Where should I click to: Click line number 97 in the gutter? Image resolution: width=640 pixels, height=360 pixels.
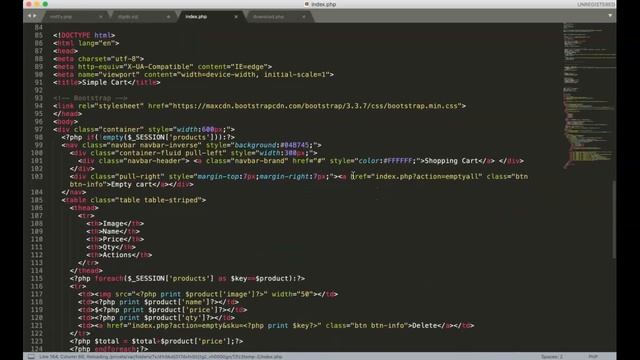tap(39, 129)
